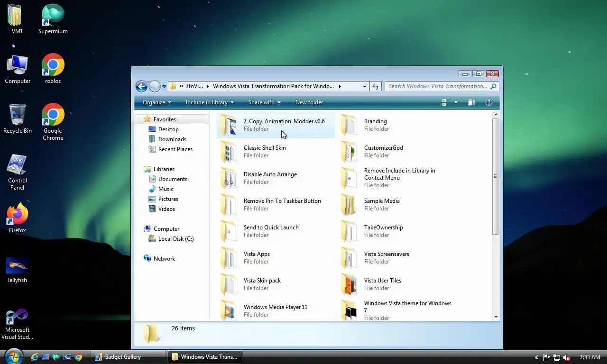
Task: Open the Action Center flag icon
Action: click(x=546, y=357)
